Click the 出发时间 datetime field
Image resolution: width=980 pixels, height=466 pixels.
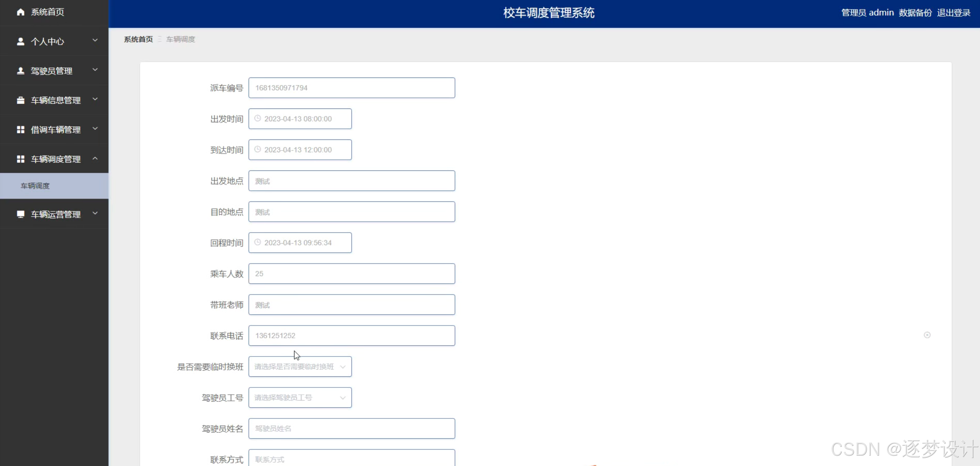300,119
